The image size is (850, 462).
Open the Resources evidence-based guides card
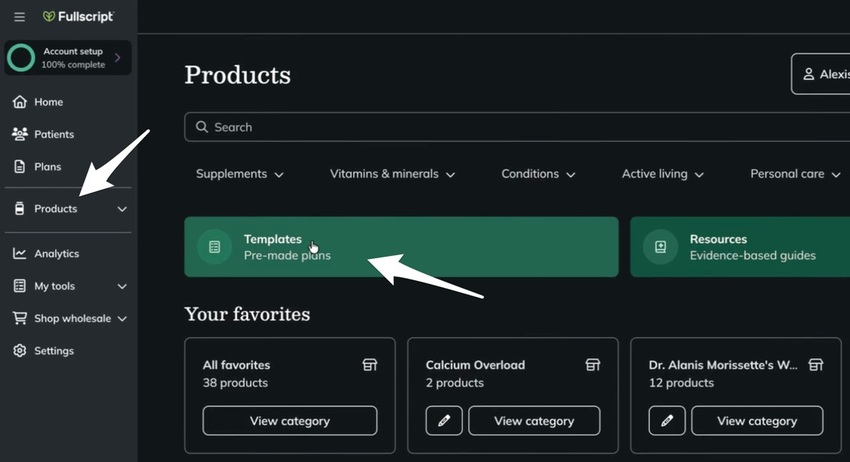tap(740, 247)
